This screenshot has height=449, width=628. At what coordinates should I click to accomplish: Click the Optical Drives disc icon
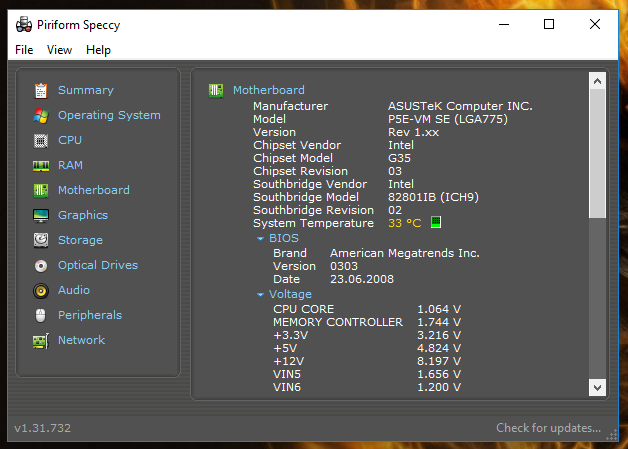(x=41, y=266)
